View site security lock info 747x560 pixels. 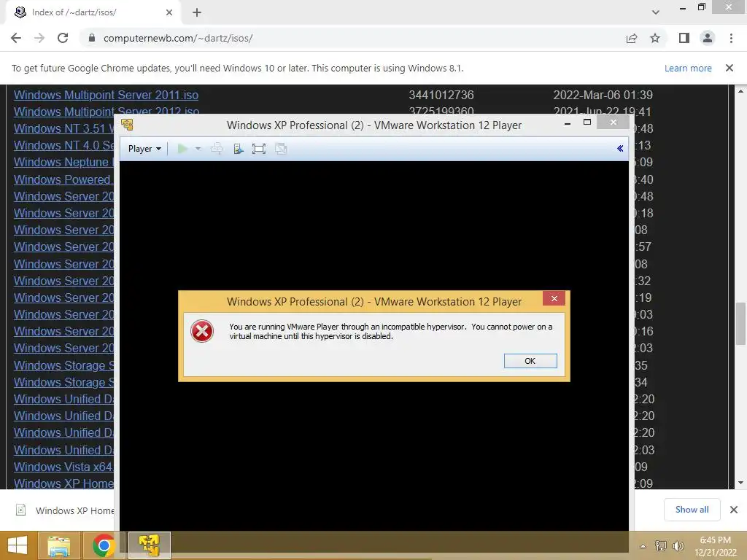click(x=92, y=38)
